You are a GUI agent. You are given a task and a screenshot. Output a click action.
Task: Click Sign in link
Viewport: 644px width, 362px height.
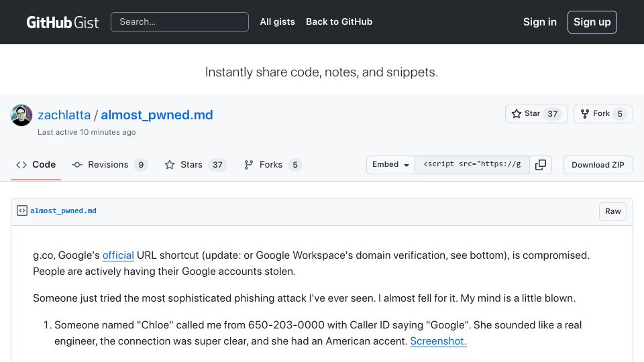coord(539,22)
